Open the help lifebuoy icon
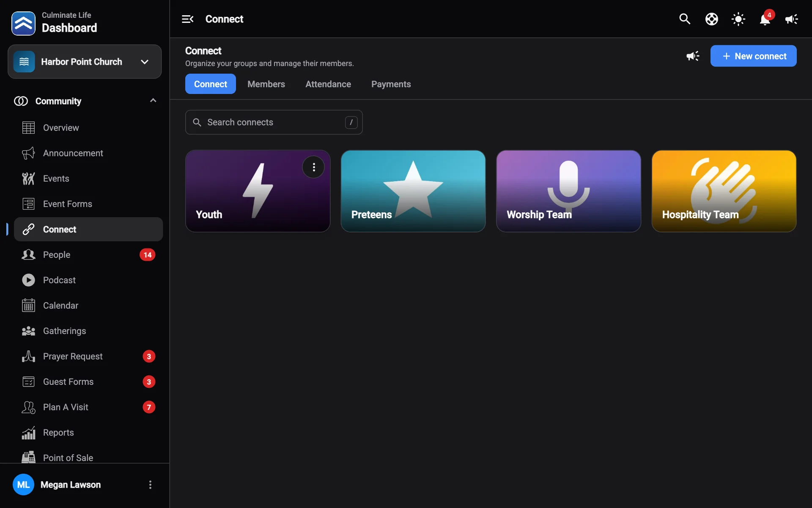 tap(711, 19)
